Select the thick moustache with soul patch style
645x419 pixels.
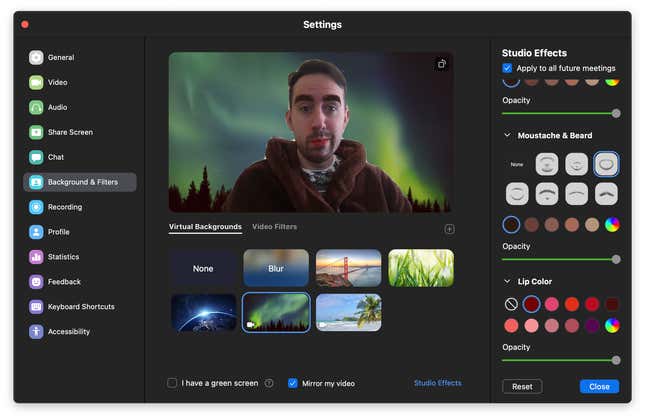pyautogui.click(x=547, y=194)
